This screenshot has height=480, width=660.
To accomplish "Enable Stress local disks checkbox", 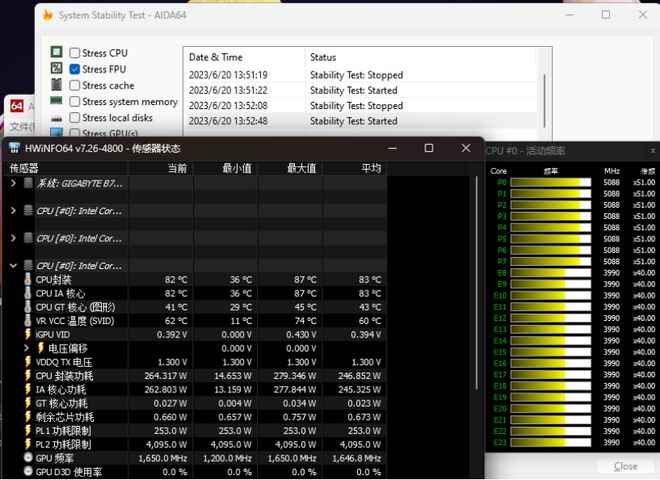I will [x=75, y=117].
